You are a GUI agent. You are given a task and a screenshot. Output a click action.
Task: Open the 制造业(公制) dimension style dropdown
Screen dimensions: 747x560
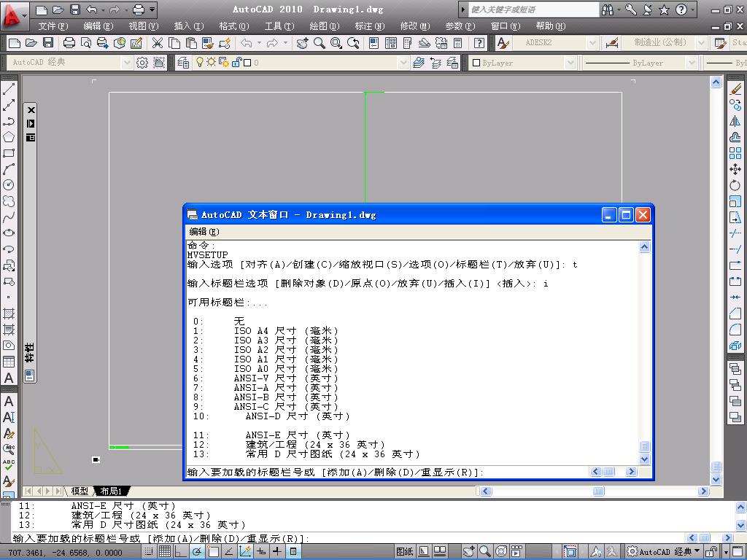coord(701,43)
